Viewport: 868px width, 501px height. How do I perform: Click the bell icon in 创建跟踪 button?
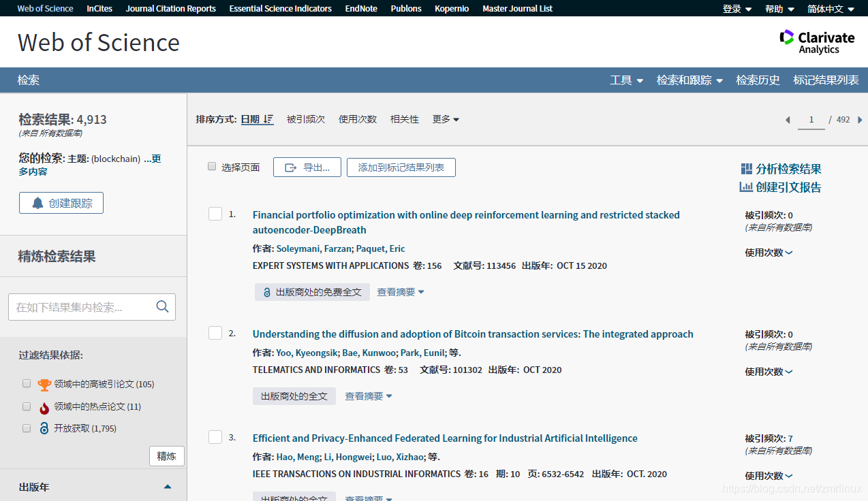click(x=37, y=203)
